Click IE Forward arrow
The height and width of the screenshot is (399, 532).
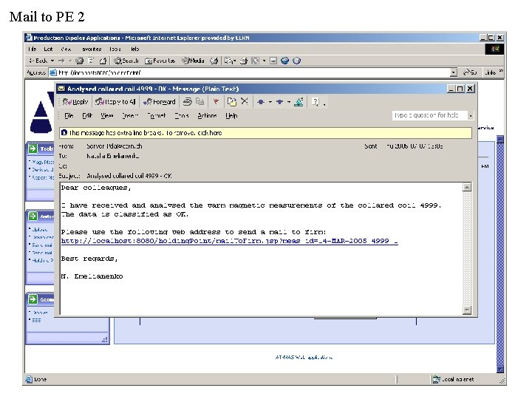click(x=61, y=61)
